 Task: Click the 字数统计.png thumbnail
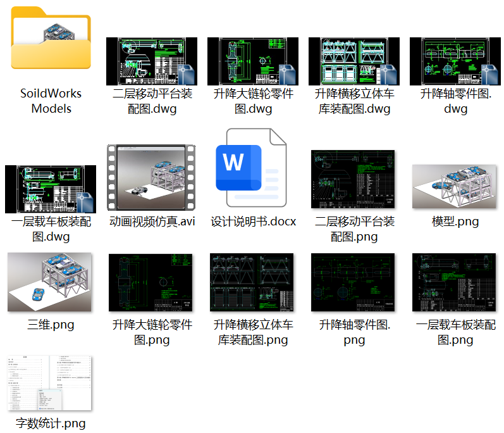pos(49,383)
